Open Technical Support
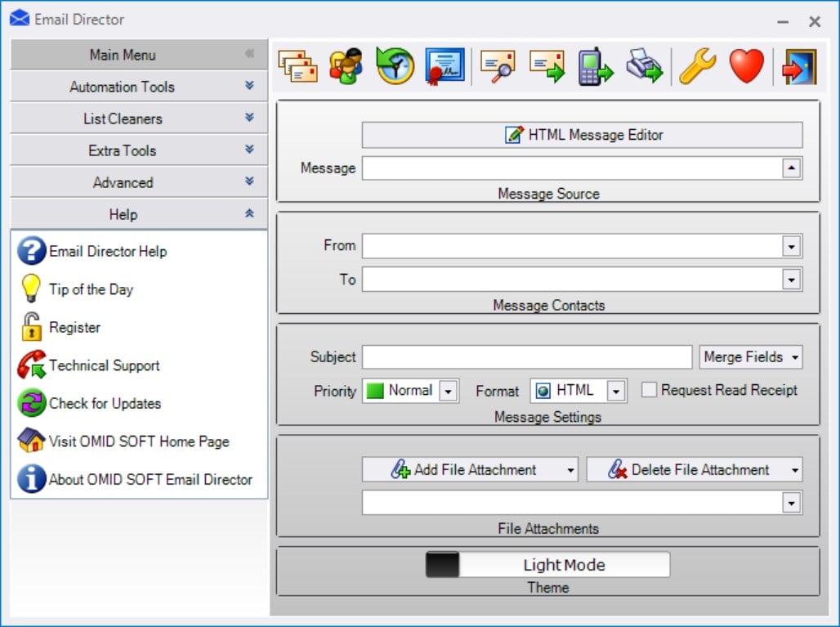 pos(105,365)
